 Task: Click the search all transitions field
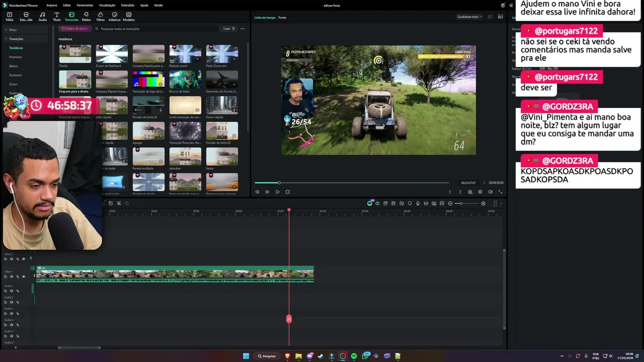[x=156, y=29]
